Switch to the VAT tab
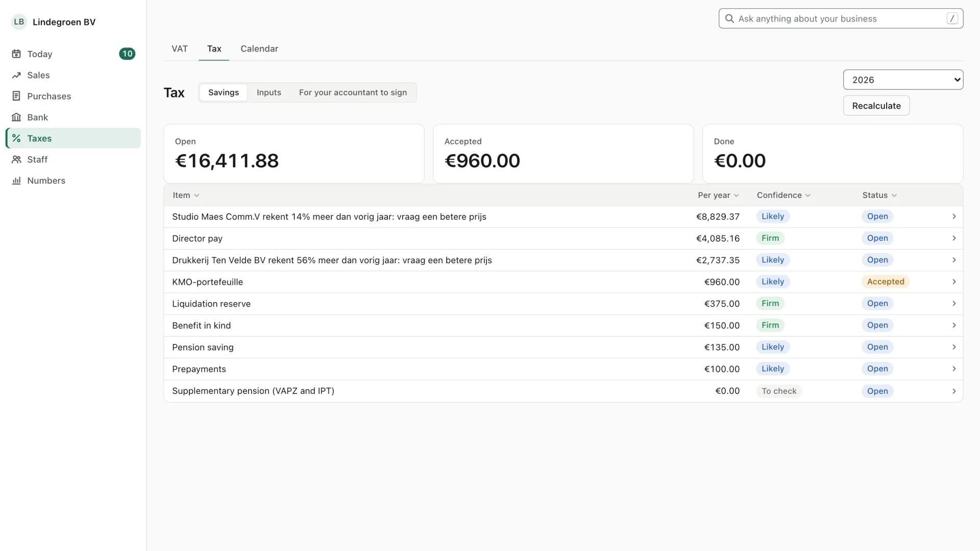Screen dimensions: 980x551 coord(180,49)
